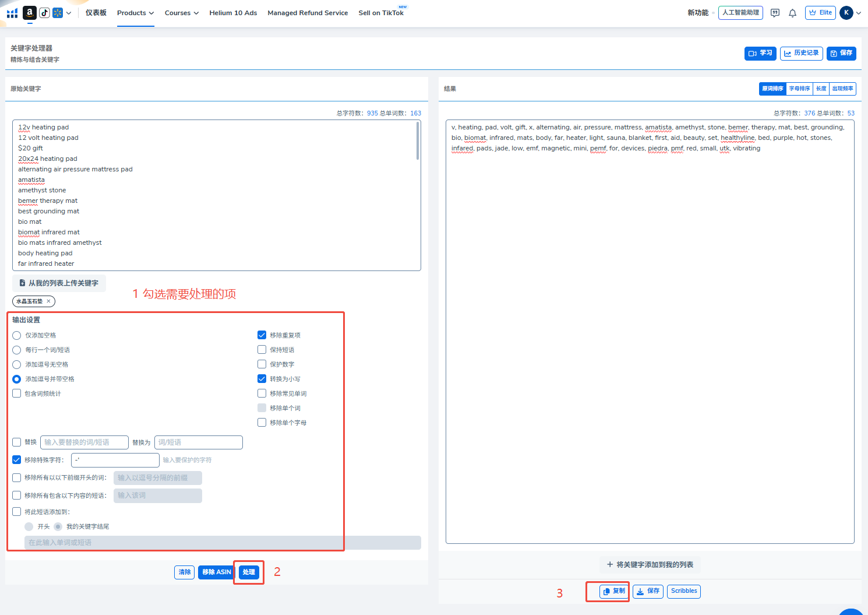
Task: Click 从我的列表上传关键字 upload button
Action: pos(59,283)
